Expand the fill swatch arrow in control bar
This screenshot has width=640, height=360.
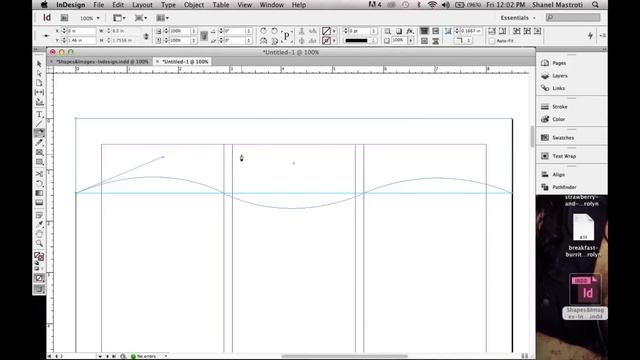[334, 31]
